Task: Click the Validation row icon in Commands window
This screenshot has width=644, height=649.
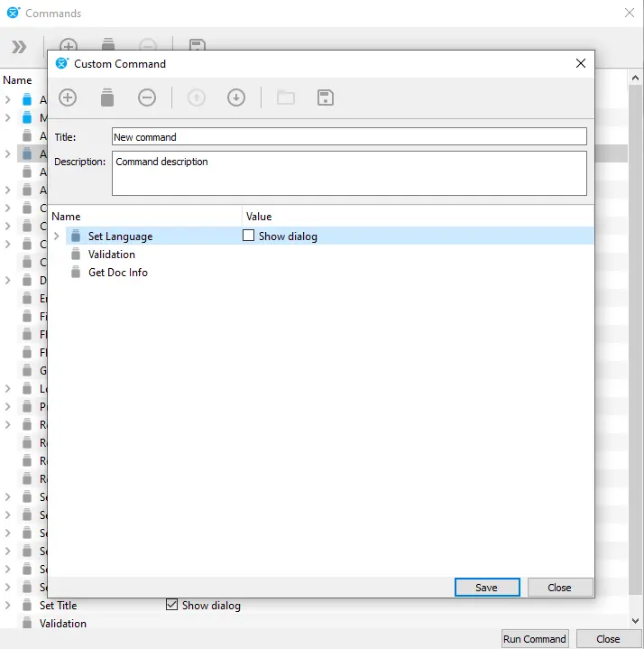Action: tap(27, 623)
